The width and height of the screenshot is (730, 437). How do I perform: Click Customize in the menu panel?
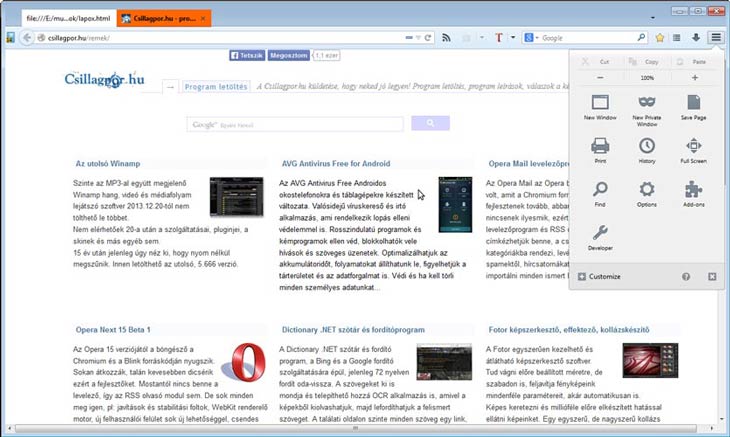pyautogui.click(x=599, y=276)
